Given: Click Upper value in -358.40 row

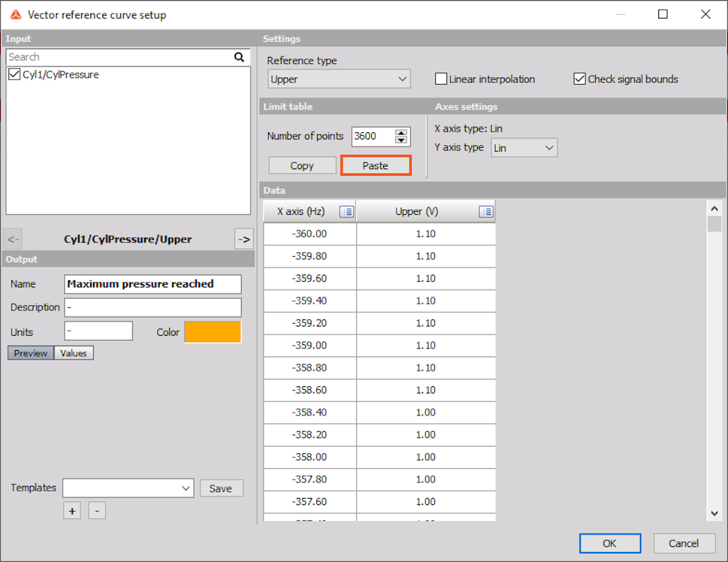Looking at the screenshot, I should pos(427,413).
